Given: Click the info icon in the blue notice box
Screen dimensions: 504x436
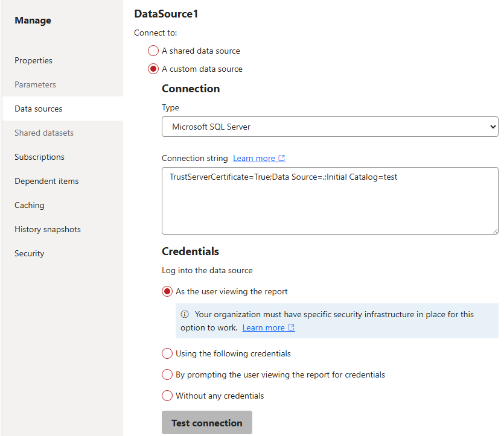Looking at the screenshot, I should pos(185,314).
